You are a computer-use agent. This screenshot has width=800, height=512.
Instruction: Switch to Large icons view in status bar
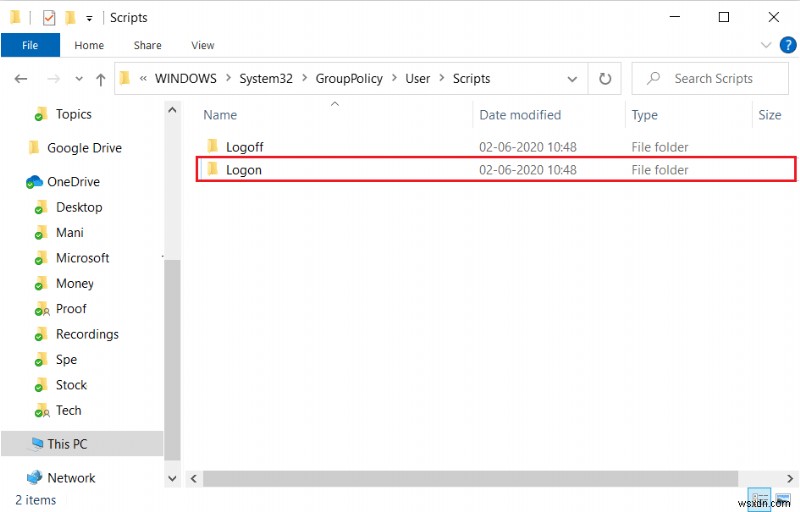(782, 498)
